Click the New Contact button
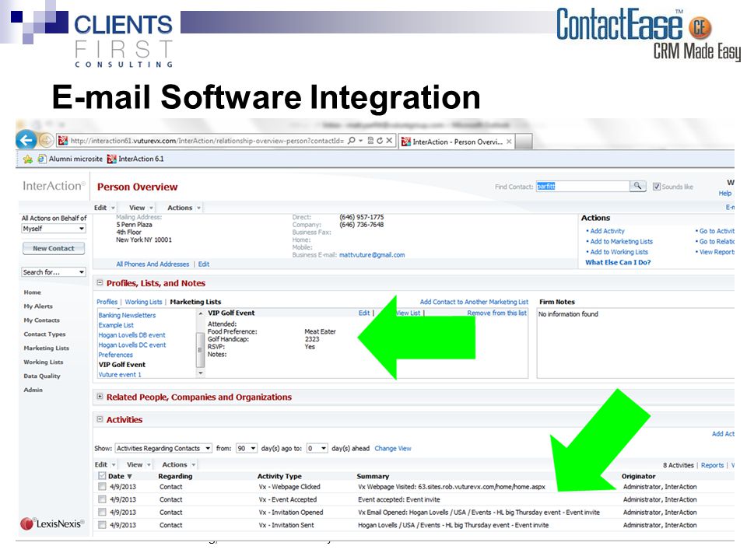Viewport: 747px width, 560px height. coord(54,248)
